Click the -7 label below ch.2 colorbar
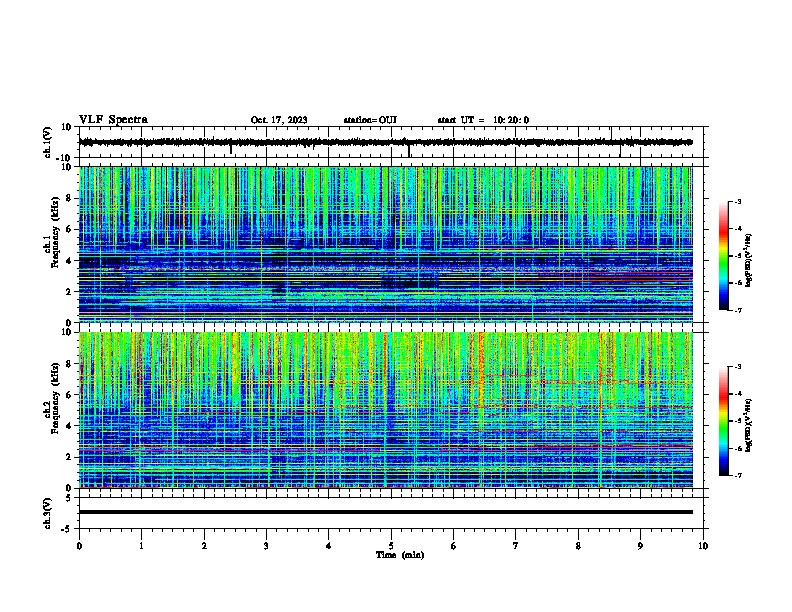Viewport: 792px width, 612px height. [738, 475]
